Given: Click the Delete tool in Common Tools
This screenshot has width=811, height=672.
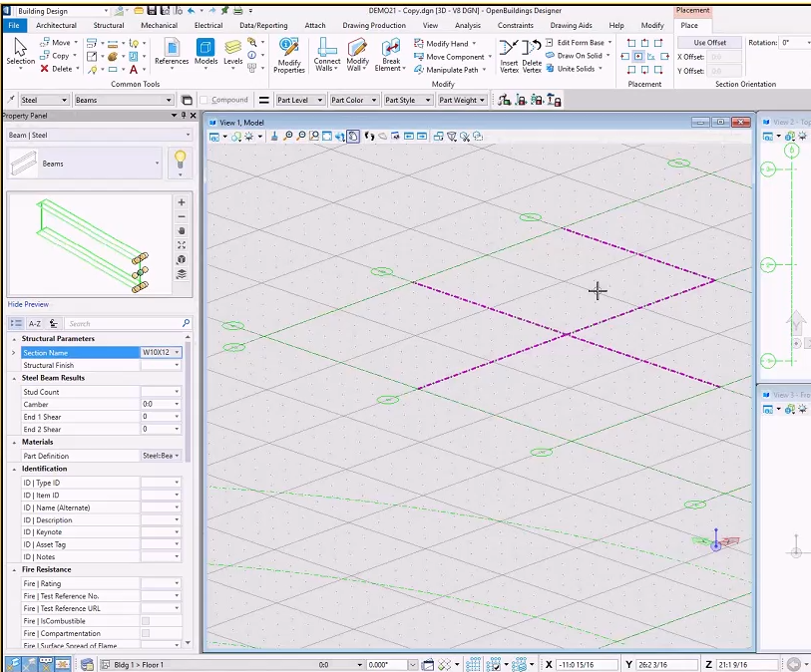Looking at the screenshot, I should 57,69.
